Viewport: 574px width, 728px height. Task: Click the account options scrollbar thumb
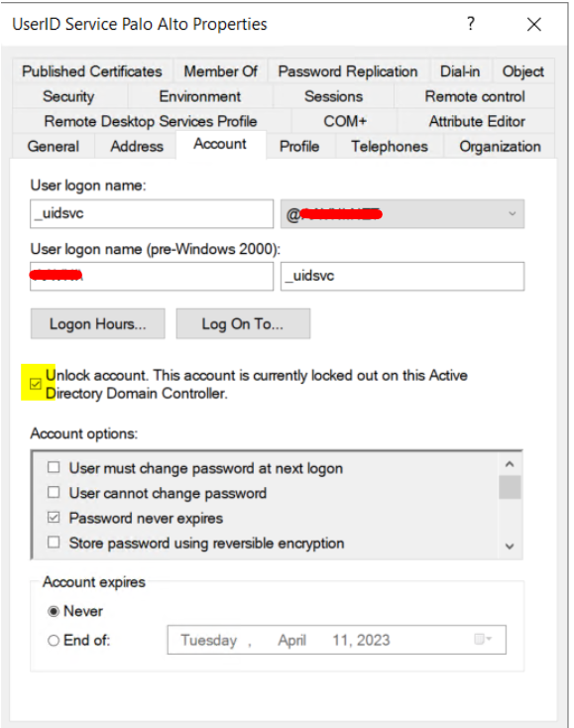coord(510,487)
